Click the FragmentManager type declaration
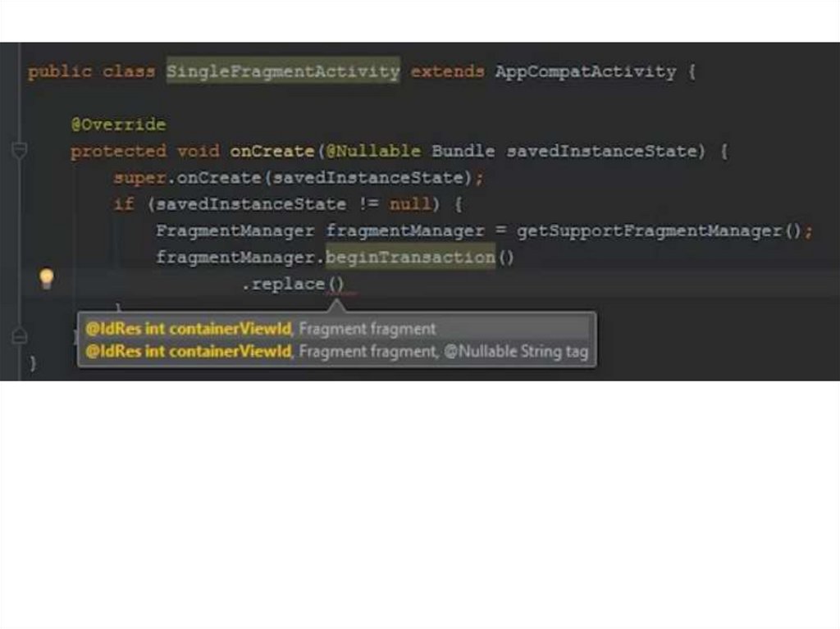The height and width of the screenshot is (629, 840). click(235, 230)
